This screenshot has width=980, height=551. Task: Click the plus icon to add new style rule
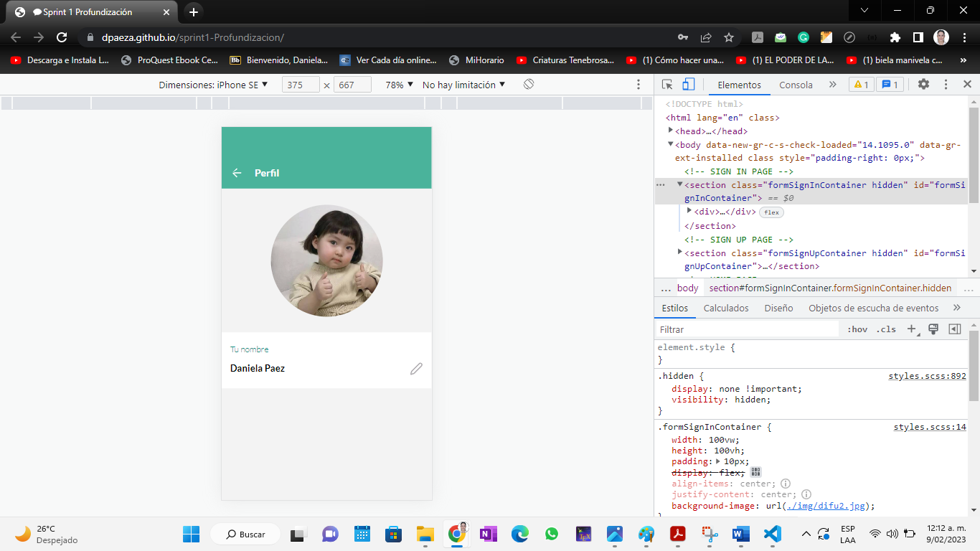pos(912,329)
